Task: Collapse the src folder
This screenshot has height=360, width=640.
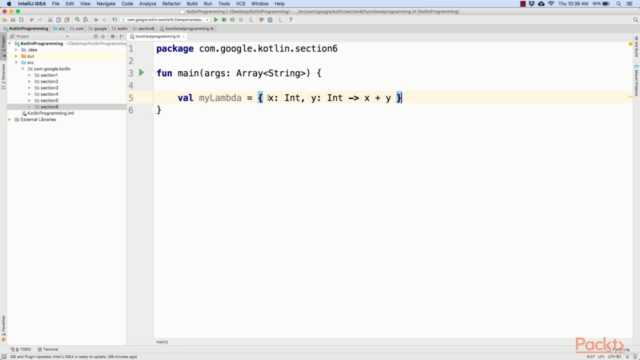Action: [x=16, y=62]
